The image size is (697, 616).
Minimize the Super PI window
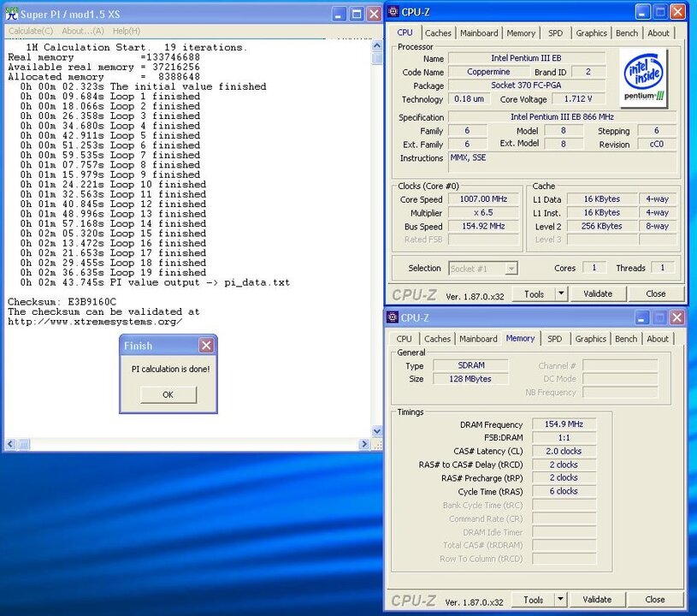[x=339, y=15]
